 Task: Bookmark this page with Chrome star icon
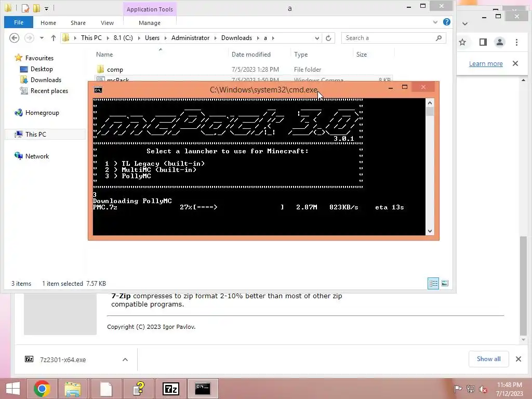462,42
